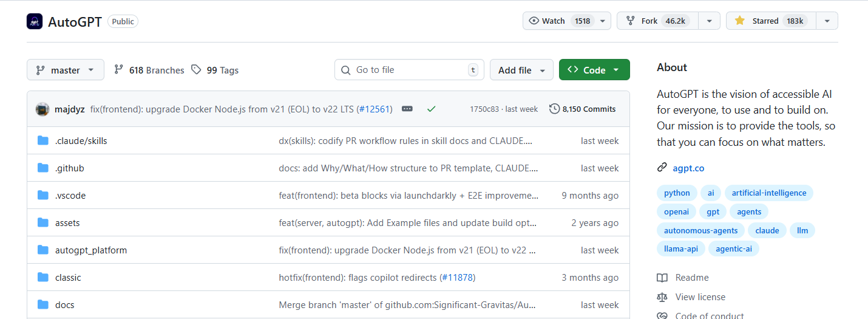The width and height of the screenshot is (868, 319).
Task: Open the Readme link
Action: [692, 278]
